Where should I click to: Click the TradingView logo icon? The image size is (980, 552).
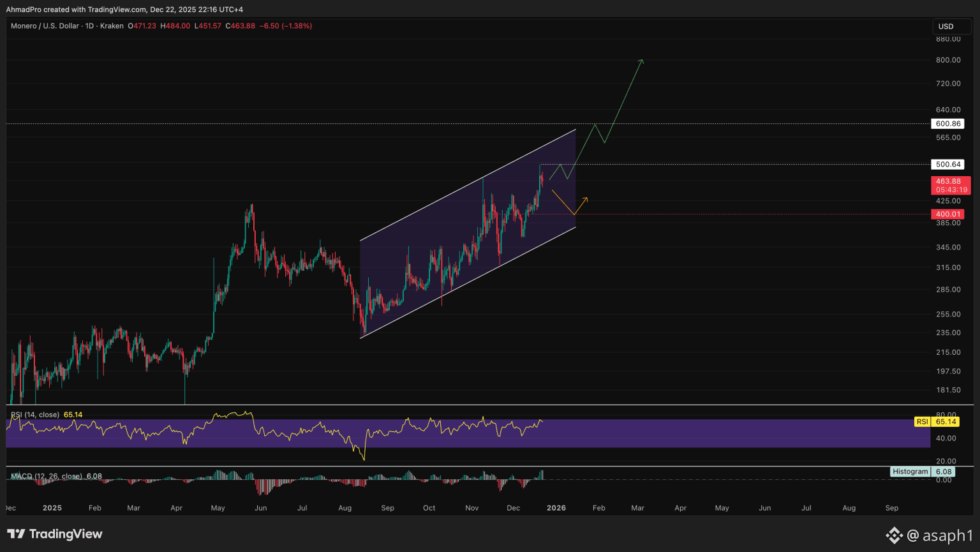[16, 534]
